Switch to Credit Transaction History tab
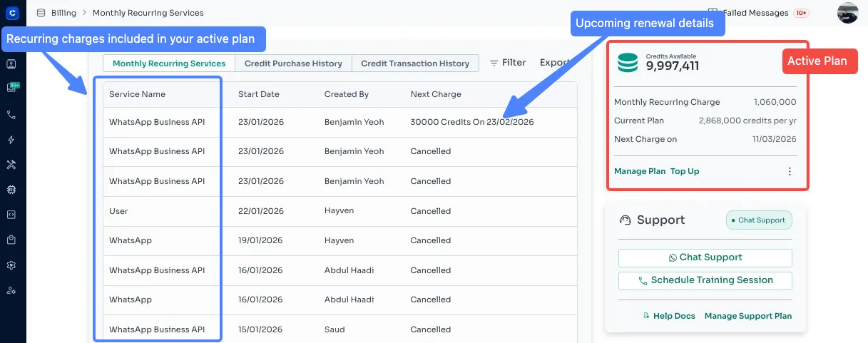 tap(415, 63)
